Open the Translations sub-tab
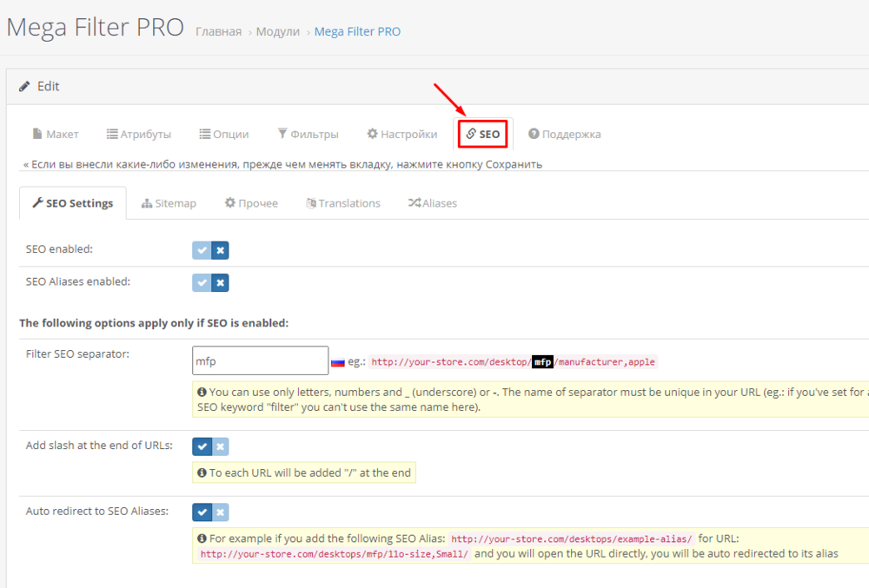Viewport: 869px width, 588px height. pyautogui.click(x=343, y=203)
